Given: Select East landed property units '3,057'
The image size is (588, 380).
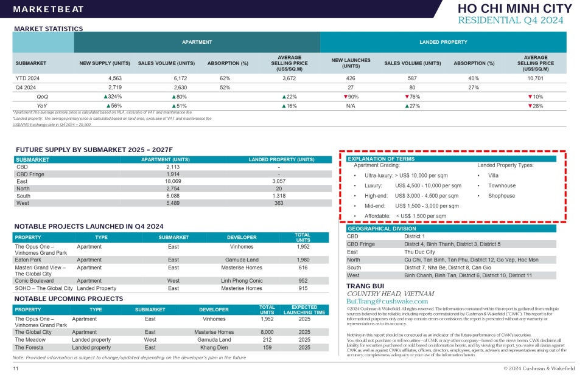Looking at the screenshot, I should coord(279,181).
